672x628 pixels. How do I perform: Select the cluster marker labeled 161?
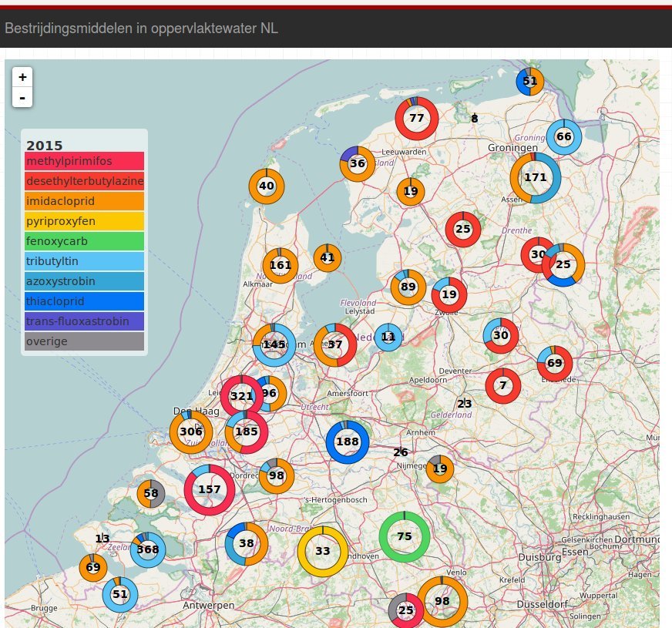click(x=281, y=266)
